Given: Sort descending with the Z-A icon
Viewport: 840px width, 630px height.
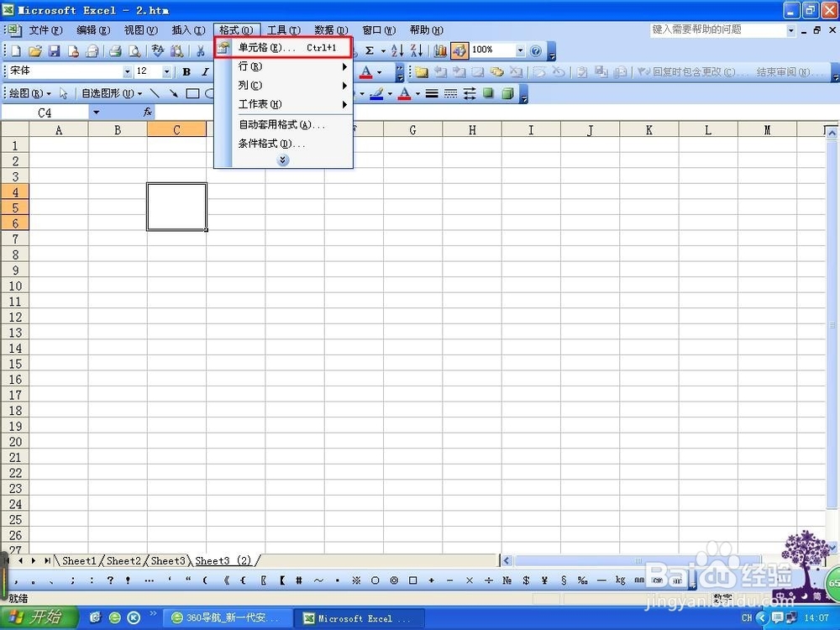Looking at the screenshot, I should pyautogui.click(x=417, y=51).
